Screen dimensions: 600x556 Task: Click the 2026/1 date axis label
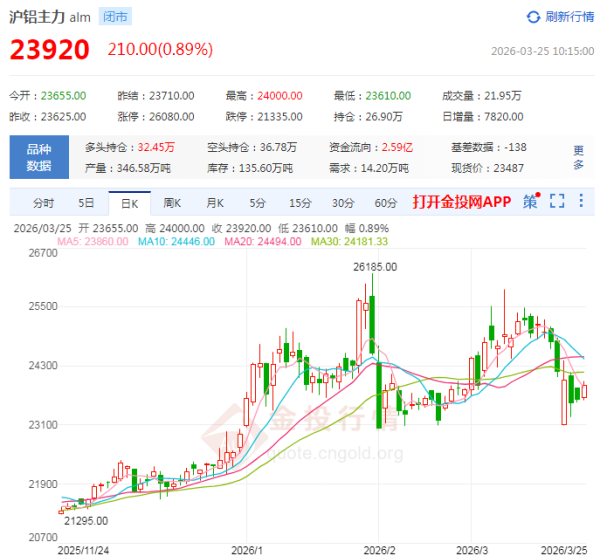tap(247, 550)
